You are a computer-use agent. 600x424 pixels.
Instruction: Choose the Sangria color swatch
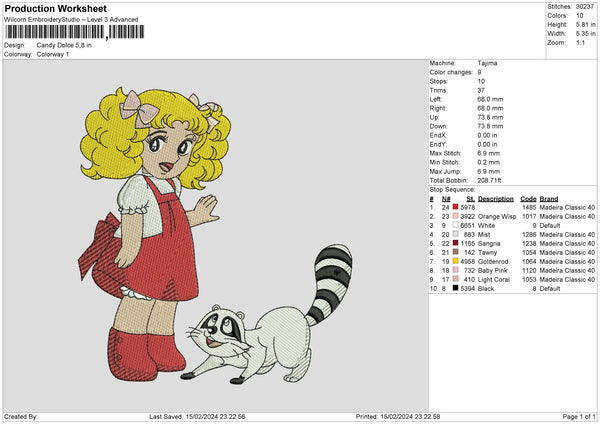tap(455, 243)
